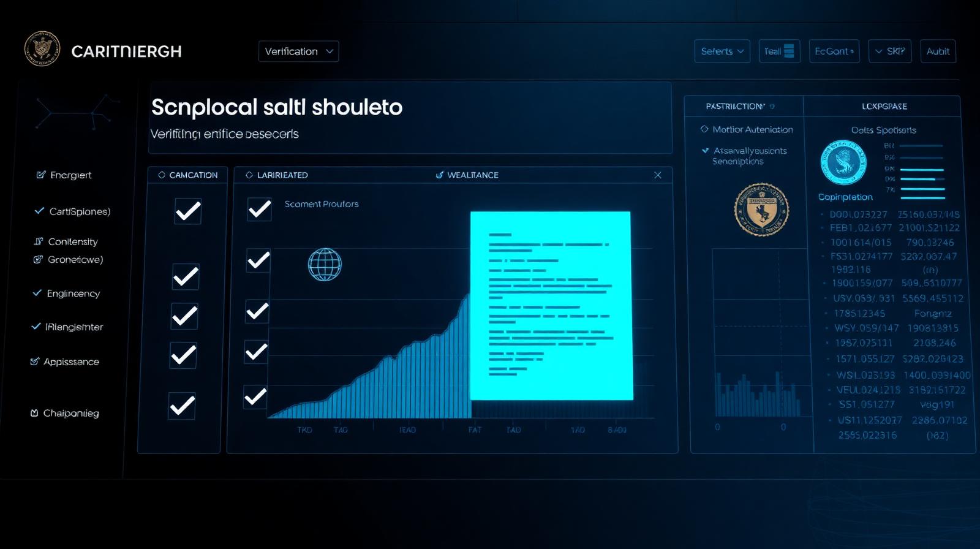Click the D001.073227 entry
Image resolution: width=980 pixels, height=549 pixels.
(858, 214)
